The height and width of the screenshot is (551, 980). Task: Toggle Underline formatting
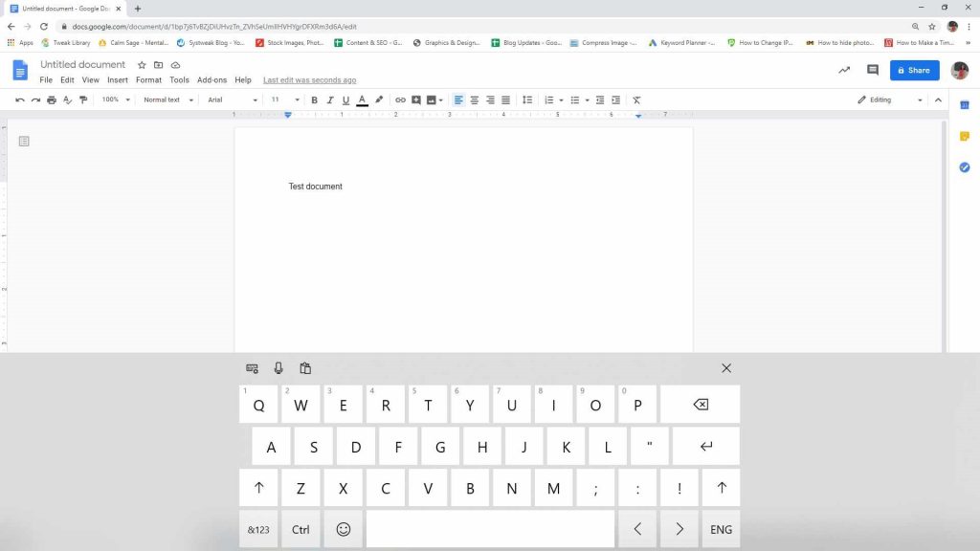(345, 99)
